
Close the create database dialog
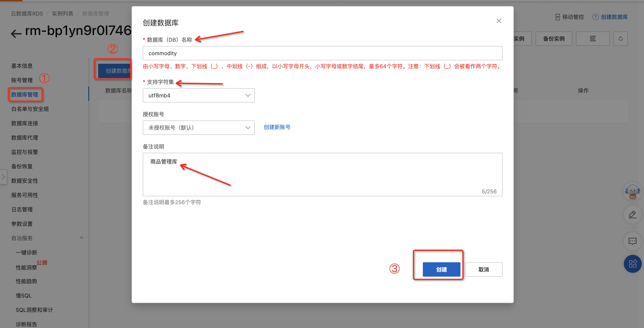(x=499, y=21)
